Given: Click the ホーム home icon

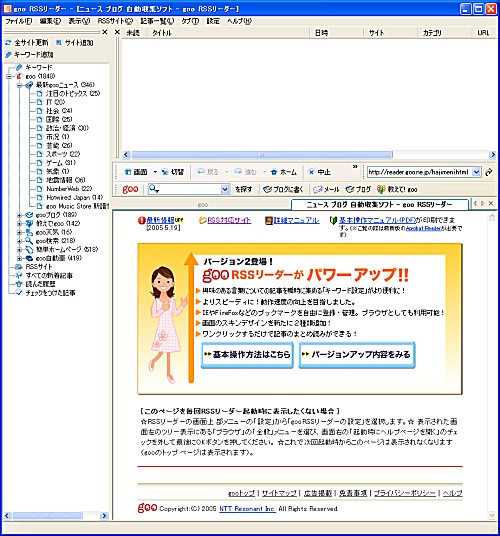Looking at the screenshot, I should pos(274,172).
